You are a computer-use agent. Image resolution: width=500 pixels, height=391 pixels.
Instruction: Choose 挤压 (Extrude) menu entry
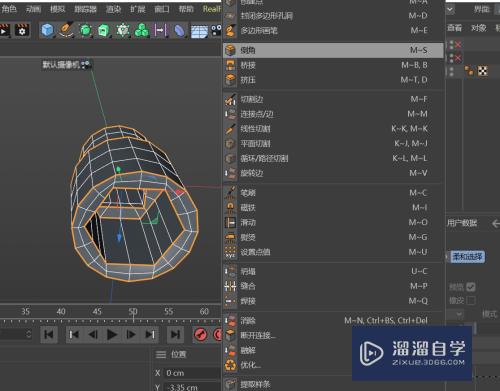333,80
